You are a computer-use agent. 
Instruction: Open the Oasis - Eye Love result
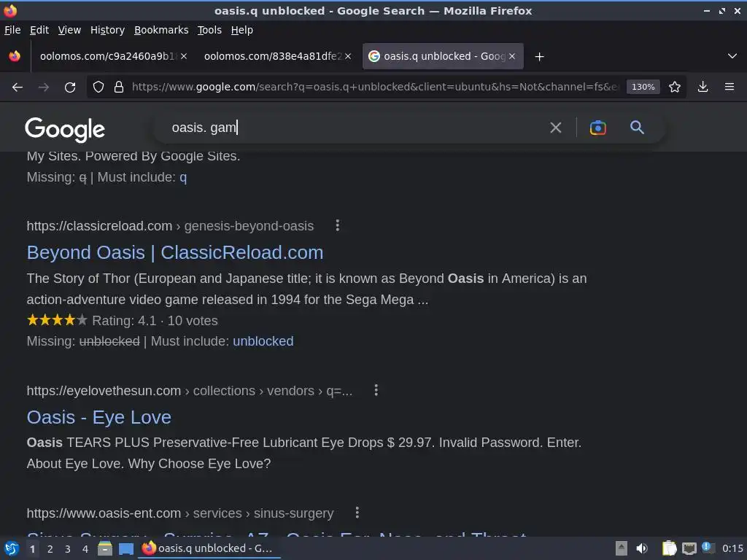coord(98,417)
